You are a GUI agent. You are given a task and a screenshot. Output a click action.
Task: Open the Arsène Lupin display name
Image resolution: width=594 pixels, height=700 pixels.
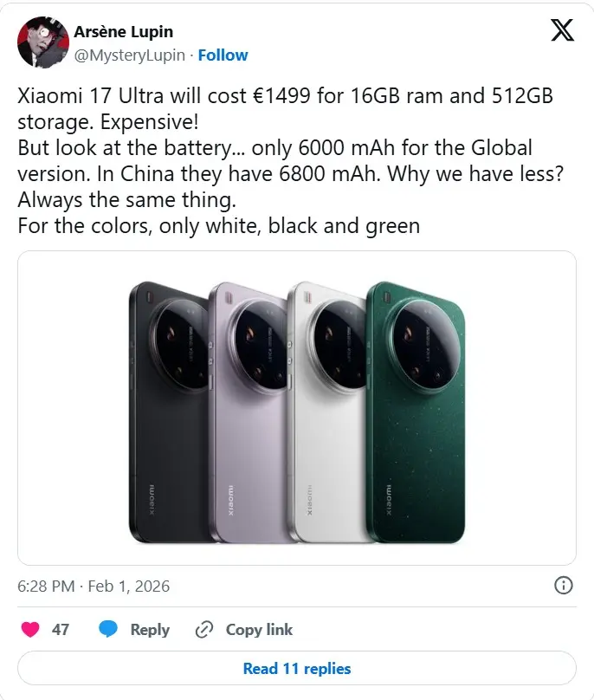[x=124, y=32]
